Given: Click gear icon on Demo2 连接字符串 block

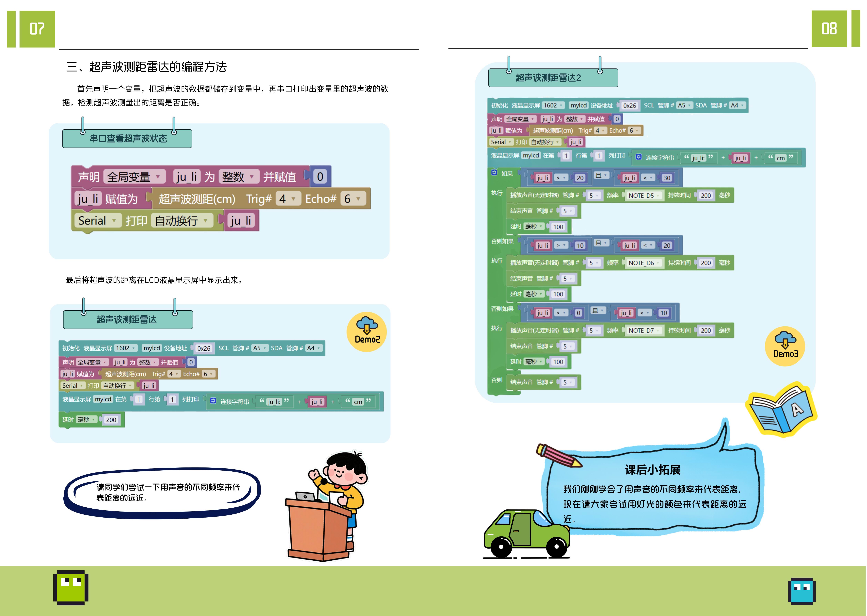Looking at the screenshot, I should [213, 401].
